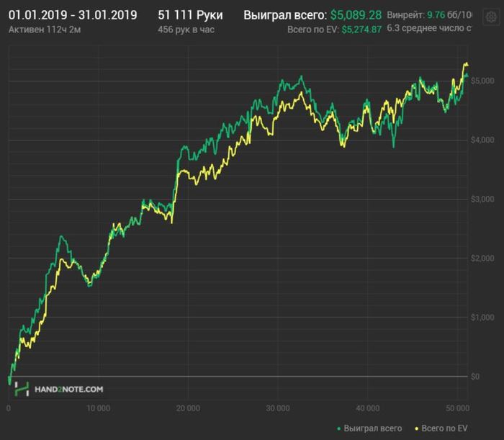Click the green legend dot for winnings
The image size is (504, 440).
[338, 428]
